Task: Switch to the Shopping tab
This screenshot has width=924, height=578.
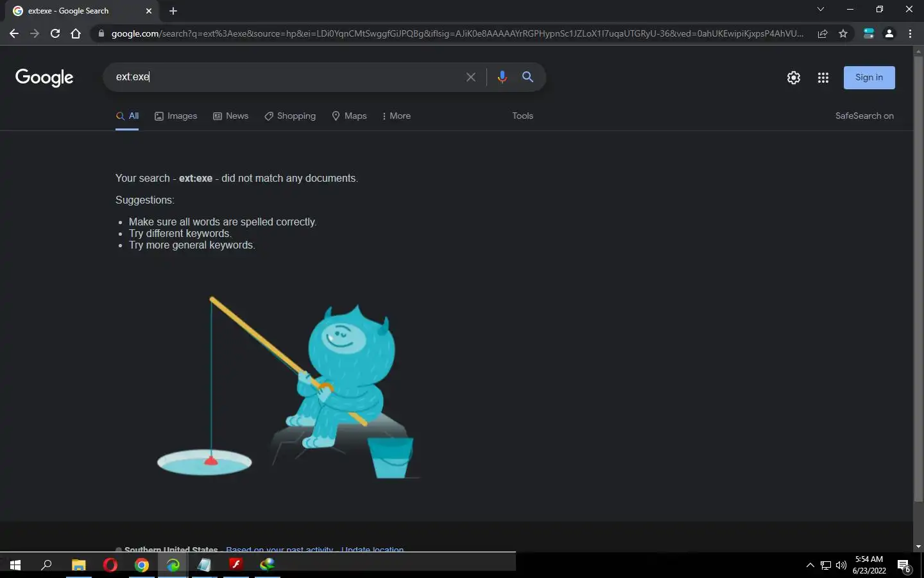Action: (x=290, y=116)
